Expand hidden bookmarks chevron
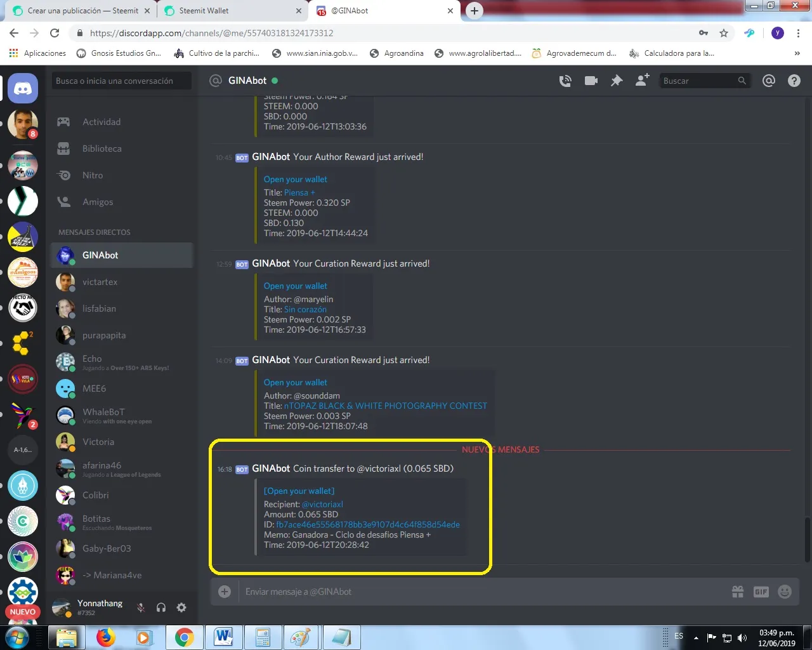812x650 pixels. pyautogui.click(x=797, y=53)
